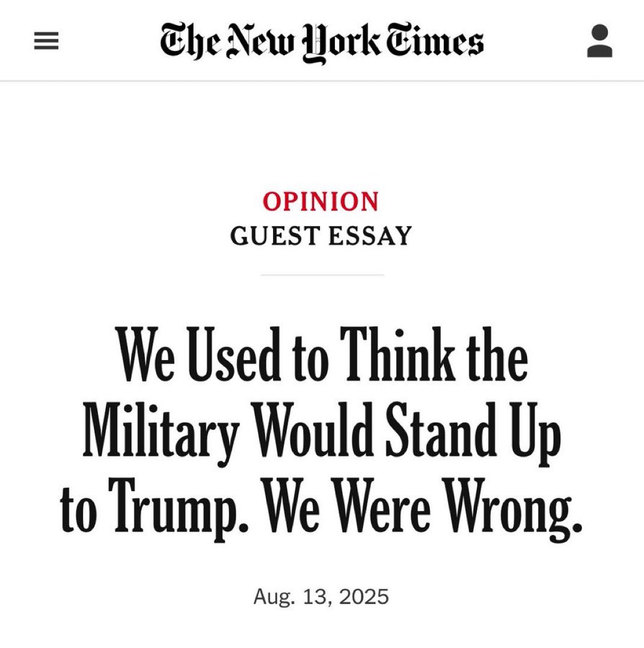
Task: Select the GUEST ESSAY label
Action: [320, 236]
